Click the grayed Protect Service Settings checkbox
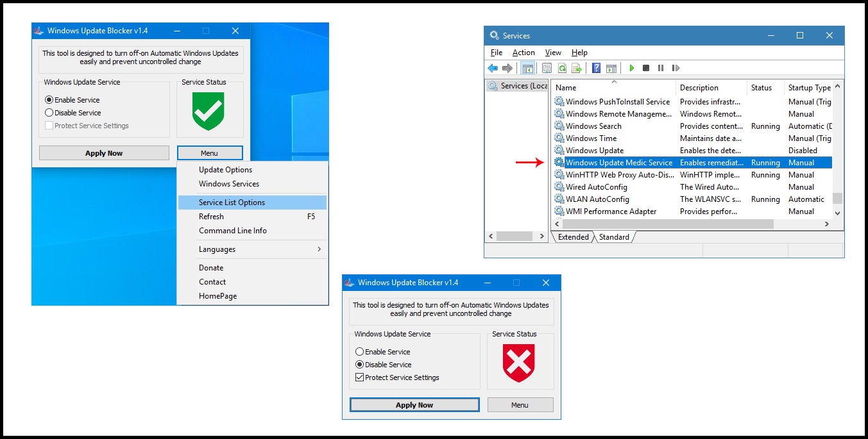This screenshot has height=439, width=868. tap(49, 126)
